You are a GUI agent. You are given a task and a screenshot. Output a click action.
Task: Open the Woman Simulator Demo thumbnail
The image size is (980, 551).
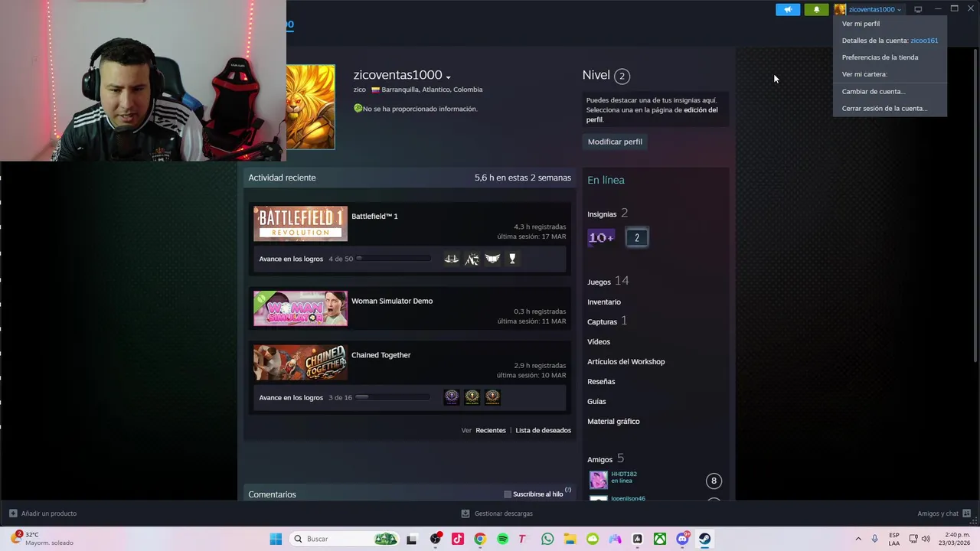(300, 308)
